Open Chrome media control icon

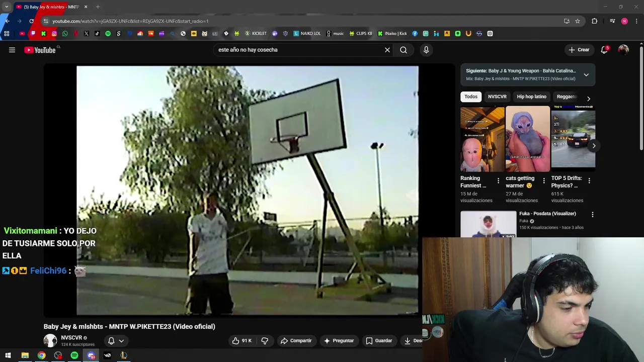point(612,21)
